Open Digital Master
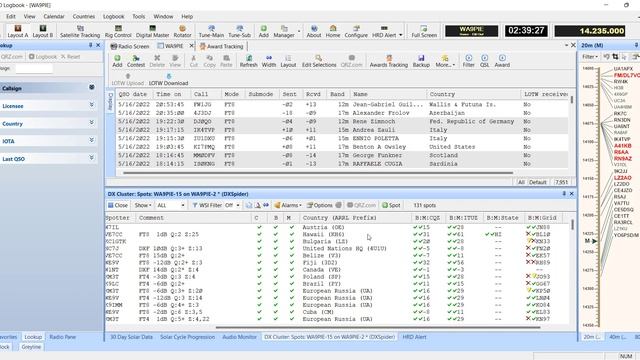The width and height of the screenshot is (640, 360). (152, 31)
